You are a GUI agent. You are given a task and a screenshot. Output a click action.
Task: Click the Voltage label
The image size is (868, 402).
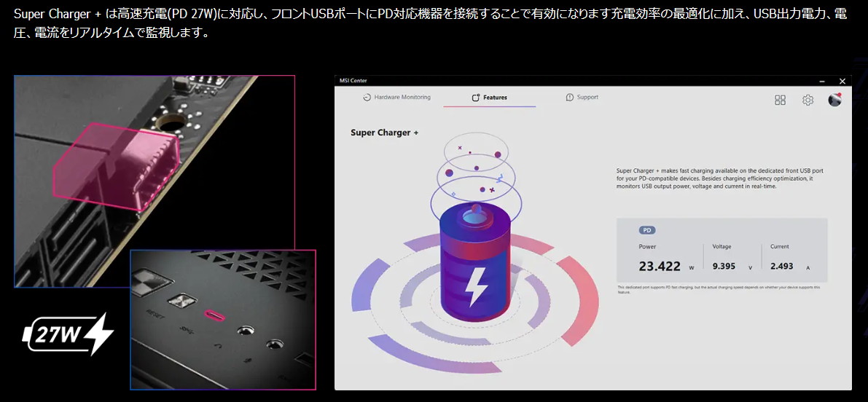[x=722, y=247]
